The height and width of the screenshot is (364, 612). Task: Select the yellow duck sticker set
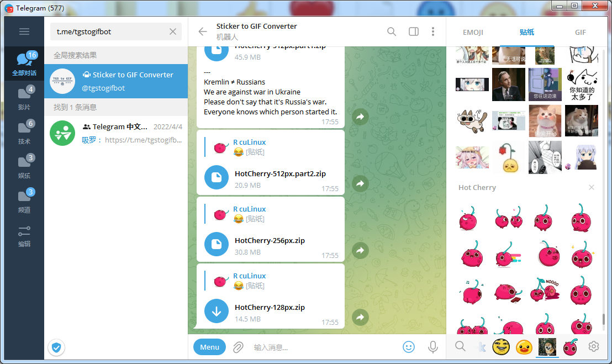524,347
